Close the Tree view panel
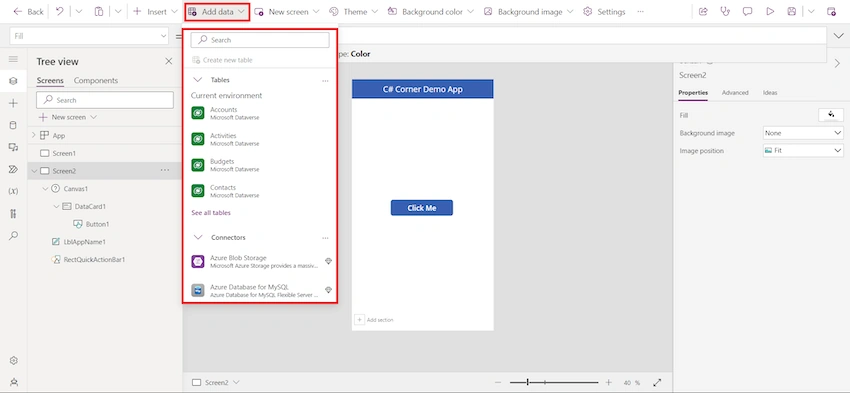The width and height of the screenshot is (850, 393). 169,61
